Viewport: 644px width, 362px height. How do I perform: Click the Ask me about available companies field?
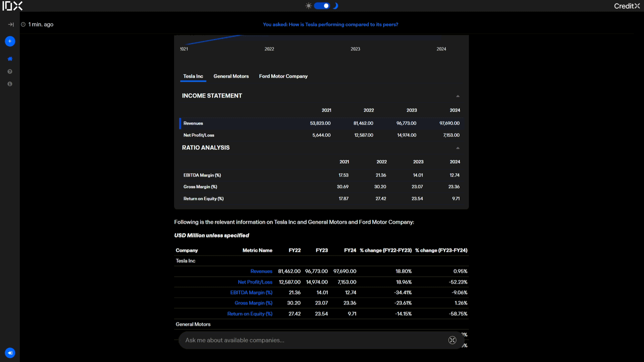(x=321, y=340)
